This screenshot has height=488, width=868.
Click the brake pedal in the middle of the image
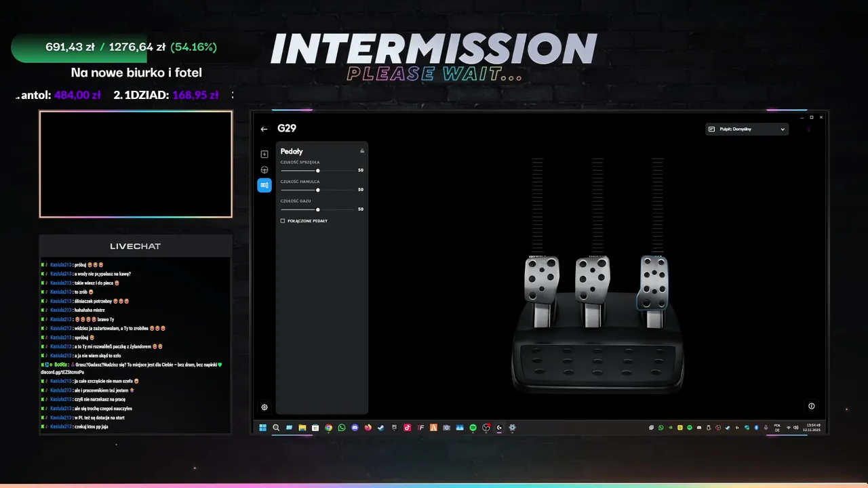593,279
